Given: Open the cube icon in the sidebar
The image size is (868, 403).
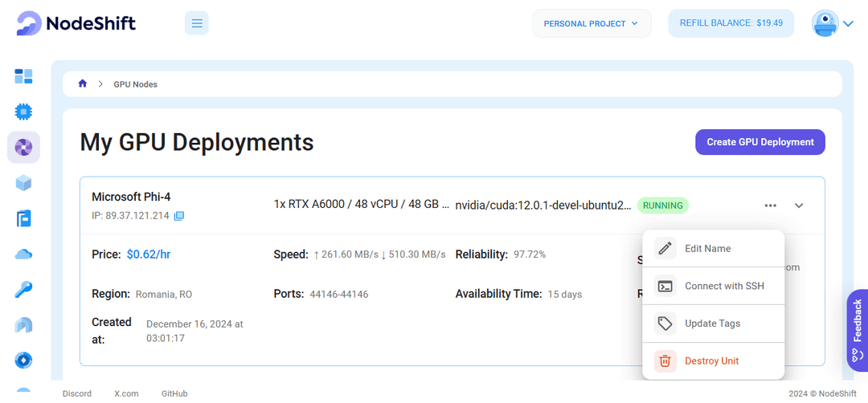Looking at the screenshot, I should [x=23, y=183].
